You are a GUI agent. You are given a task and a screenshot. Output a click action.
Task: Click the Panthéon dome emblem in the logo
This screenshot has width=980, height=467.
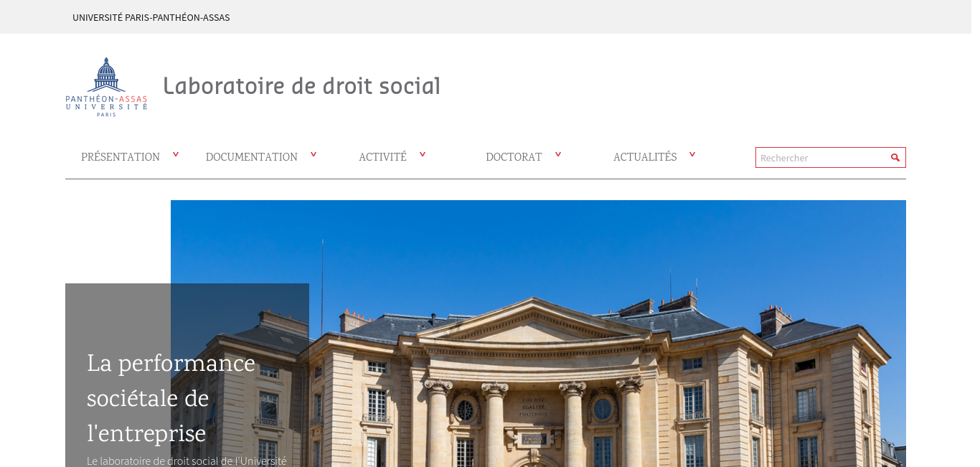pyautogui.click(x=106, y=75)
